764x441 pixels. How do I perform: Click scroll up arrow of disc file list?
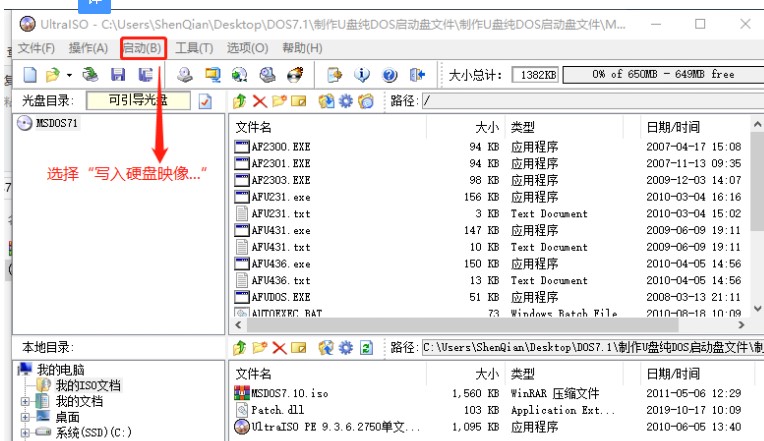757,124
